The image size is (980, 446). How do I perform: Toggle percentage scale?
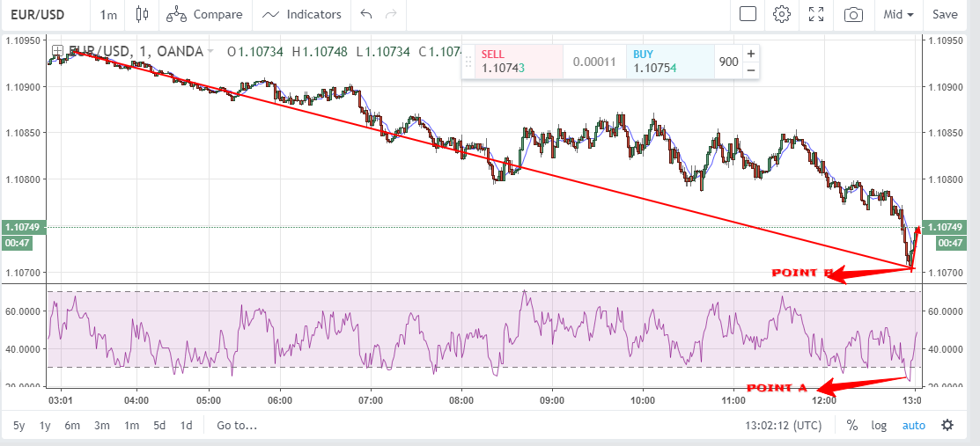(x=851, y=426)
